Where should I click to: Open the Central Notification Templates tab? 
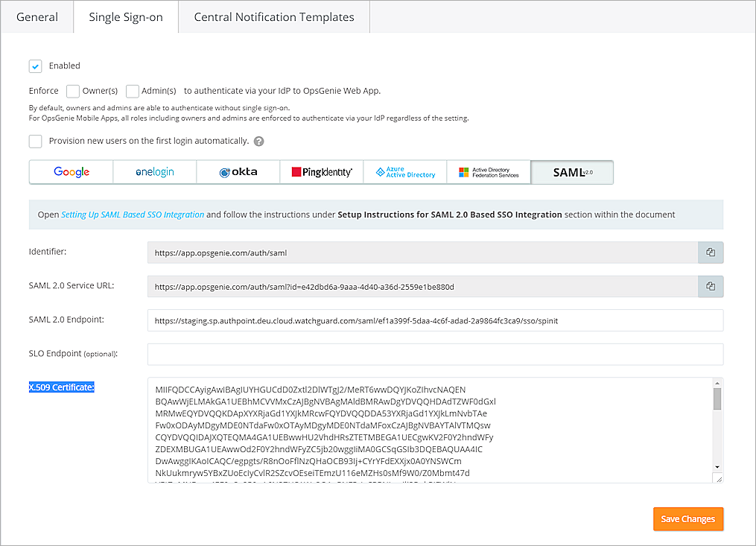(x=273, y=16)
